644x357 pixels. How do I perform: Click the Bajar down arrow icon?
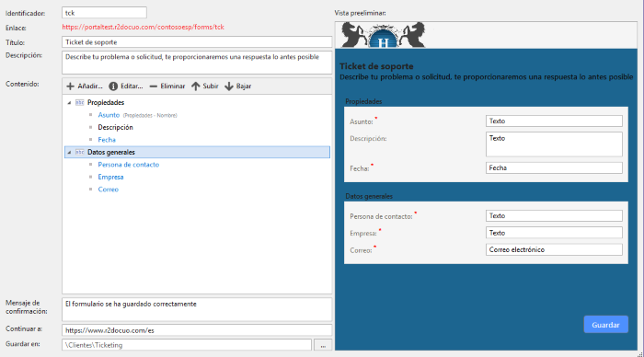pos(229,86)
